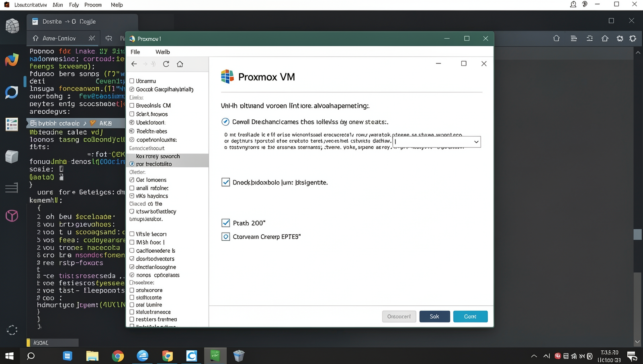643x364 pixels.
Task: Open the taskbar clock and date
Action: coord(609,356)
